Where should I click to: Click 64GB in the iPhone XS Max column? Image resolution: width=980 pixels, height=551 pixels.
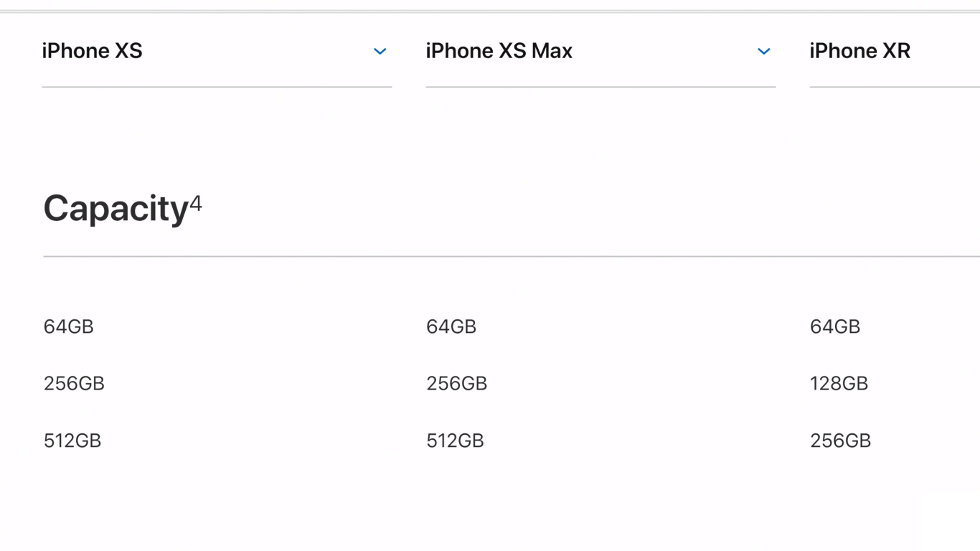click(x=451, y=326)
